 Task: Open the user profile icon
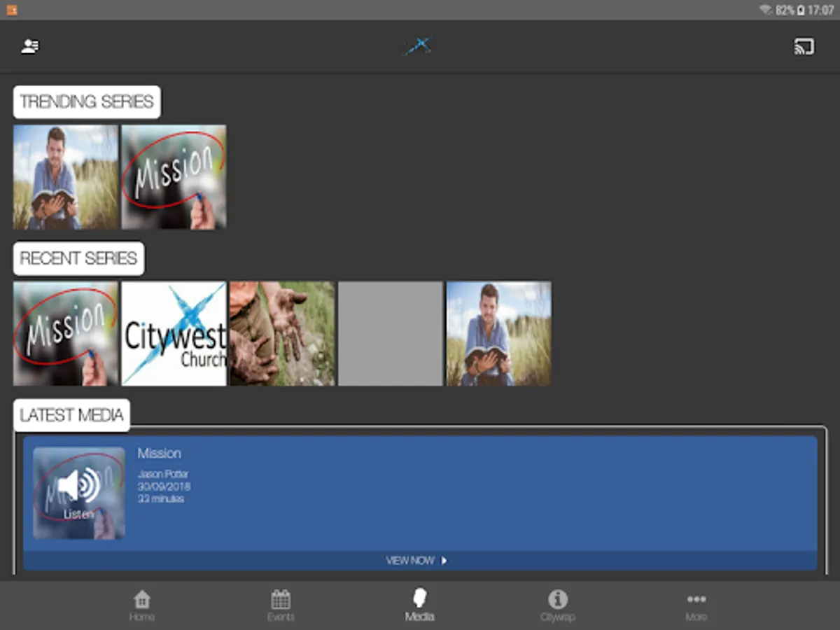coord(30,47)
